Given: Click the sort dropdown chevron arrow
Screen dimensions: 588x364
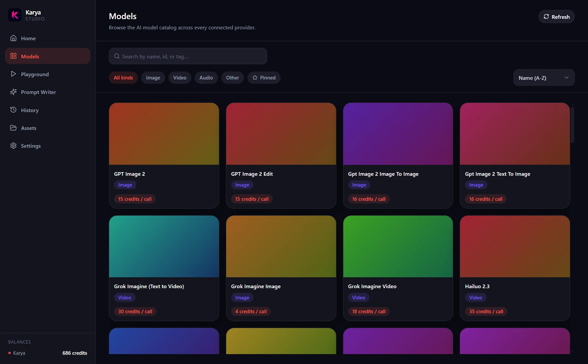Looking at the screenshot, I should click(567, 77).
